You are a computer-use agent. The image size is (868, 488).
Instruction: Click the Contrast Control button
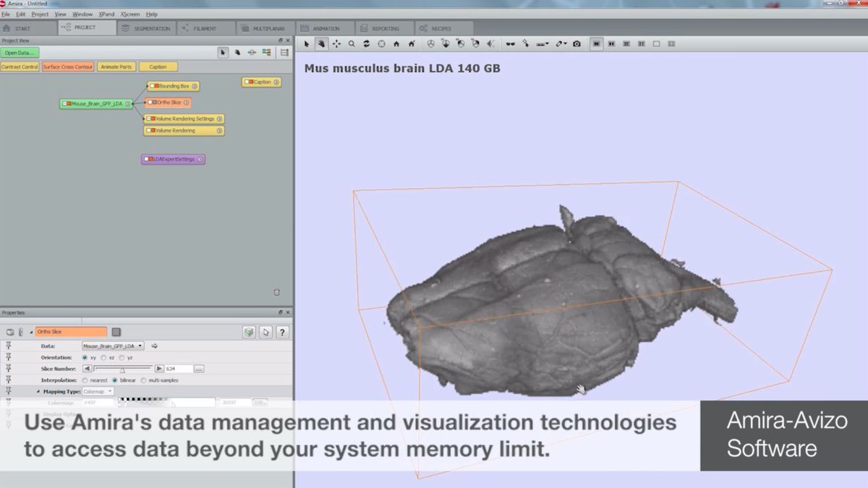tap(20, 67)
